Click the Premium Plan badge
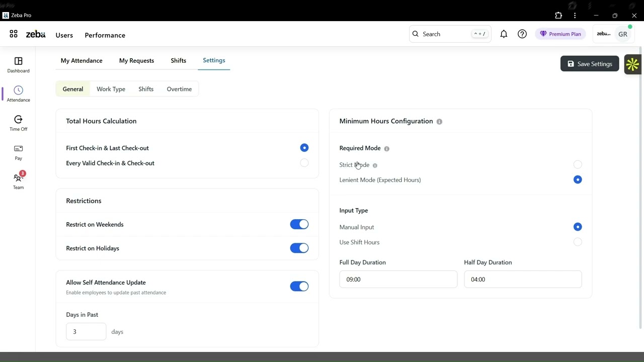 (560, 34)
